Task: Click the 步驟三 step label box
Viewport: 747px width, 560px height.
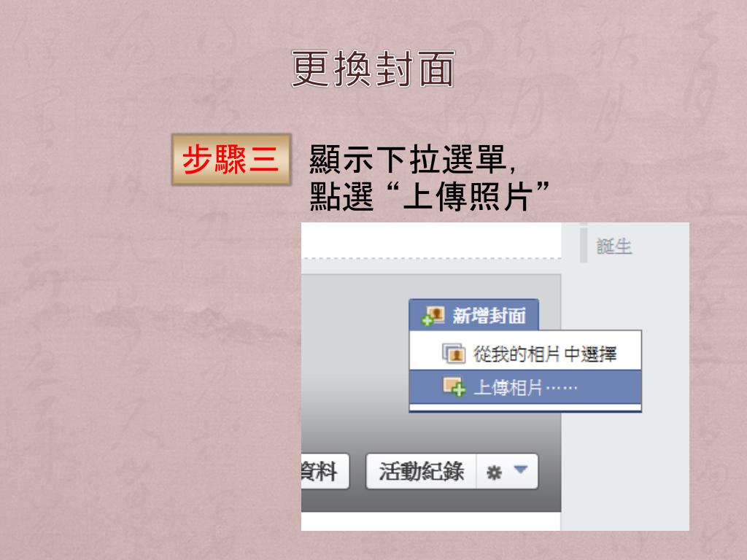Action: [x=231, y=159]
